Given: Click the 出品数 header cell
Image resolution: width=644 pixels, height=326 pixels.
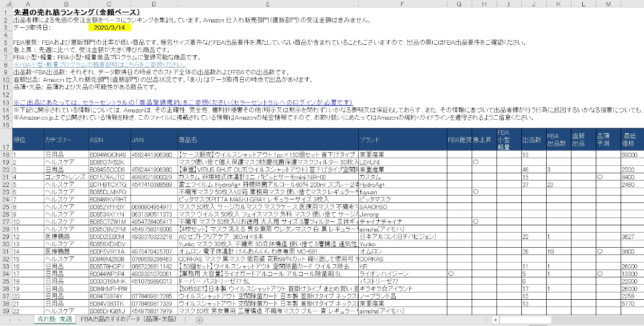Looking at the screenshot, I should 533,140.
